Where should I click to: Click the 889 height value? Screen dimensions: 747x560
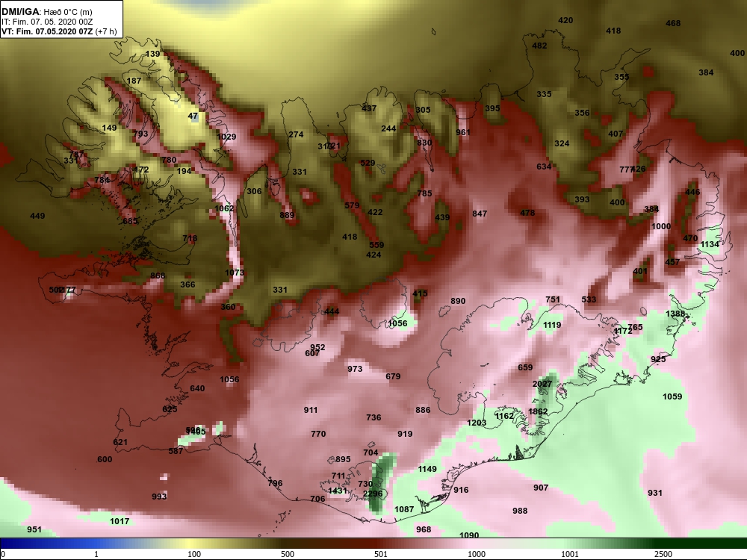tap(287, 215)
